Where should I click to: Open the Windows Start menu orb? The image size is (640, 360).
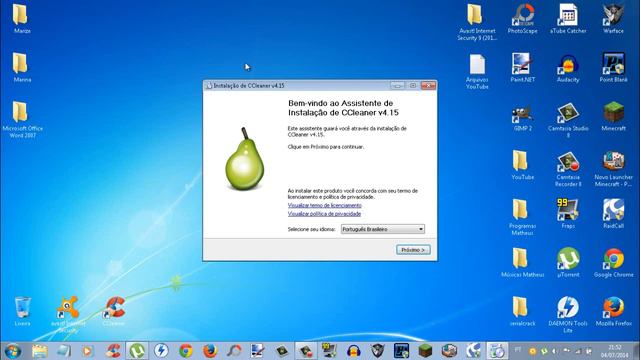point(13,351)
